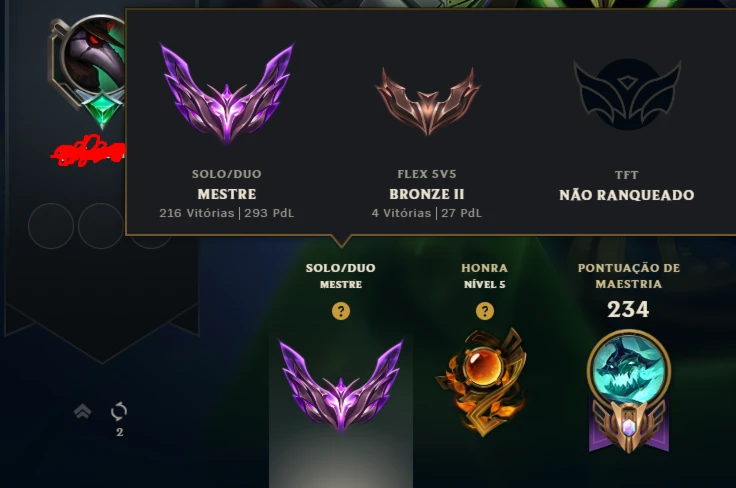
Task: Click the HONRA NÍVEL 5 heading
Action: (484, 275)
